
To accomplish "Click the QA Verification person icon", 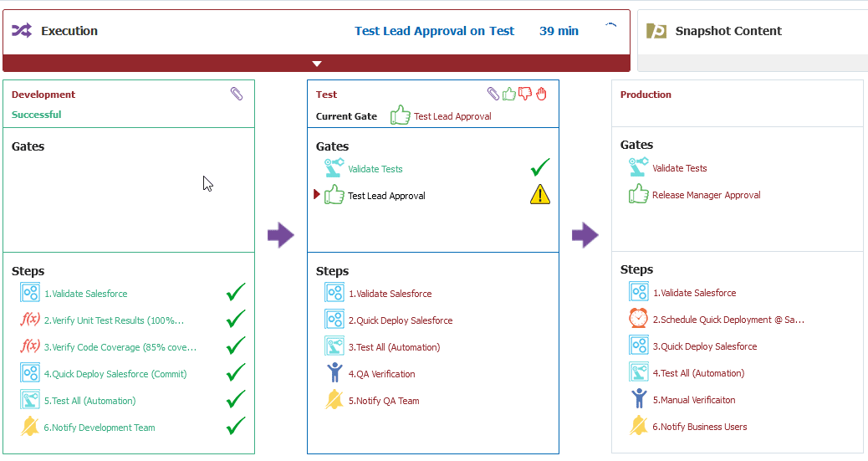I will (334, 372).
